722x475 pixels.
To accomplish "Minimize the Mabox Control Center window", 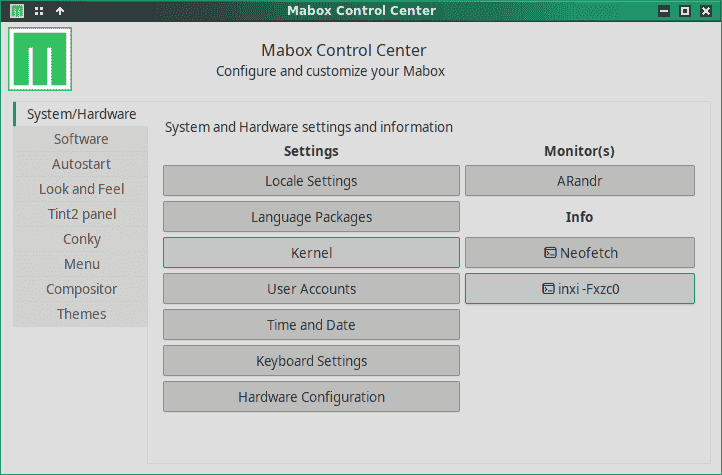I will (x=664, y=11).
